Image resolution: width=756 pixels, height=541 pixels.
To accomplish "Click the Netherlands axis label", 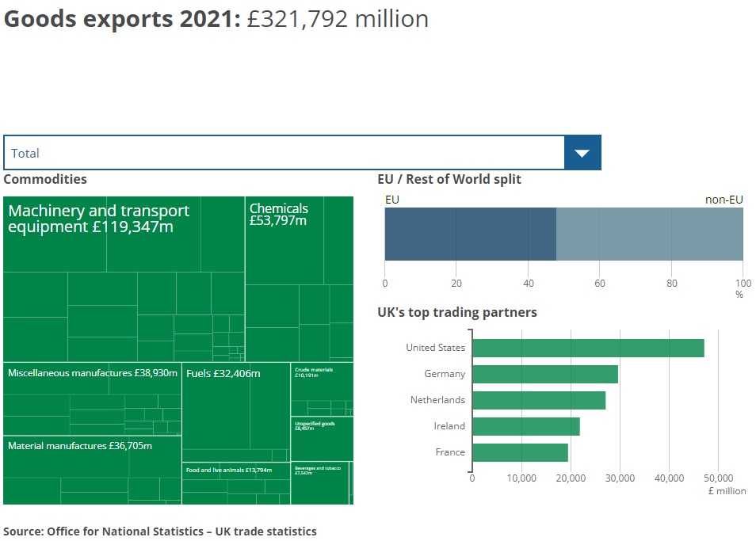I will coord(437,400).
